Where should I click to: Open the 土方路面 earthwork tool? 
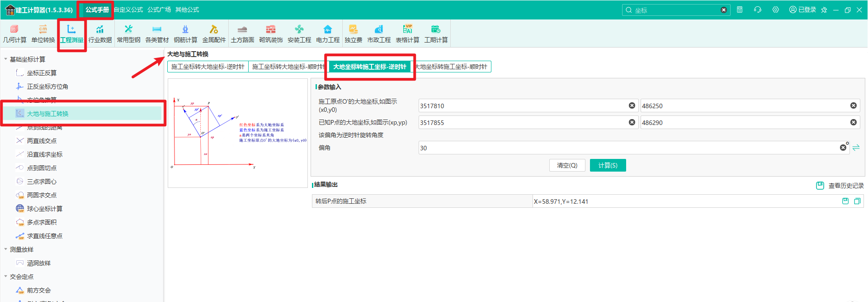click(242, 34)
